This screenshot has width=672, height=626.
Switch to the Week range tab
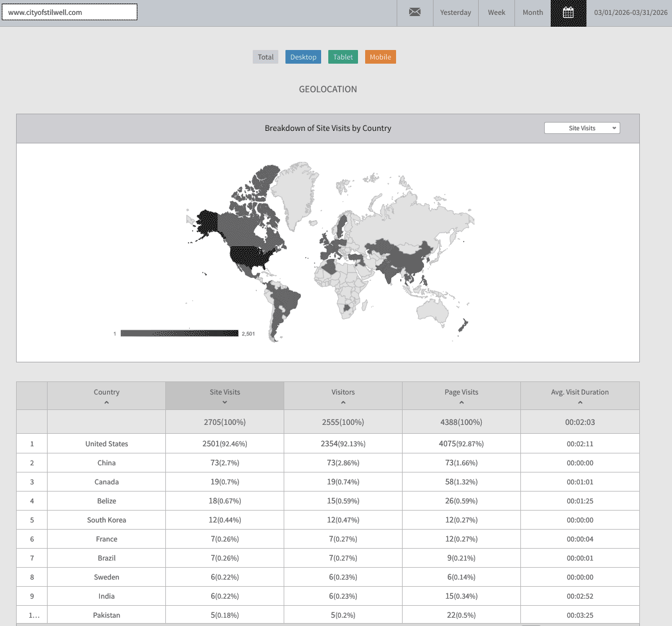coord(497,12)
